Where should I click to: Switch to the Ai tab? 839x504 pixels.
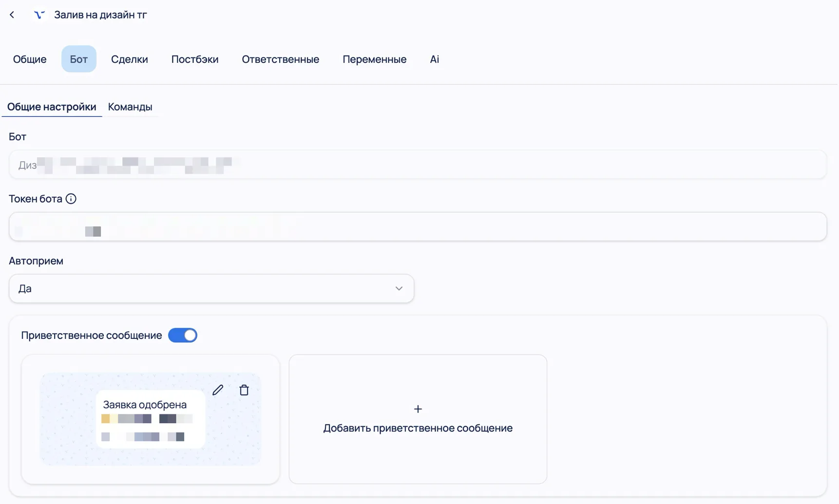click(435, 59)
